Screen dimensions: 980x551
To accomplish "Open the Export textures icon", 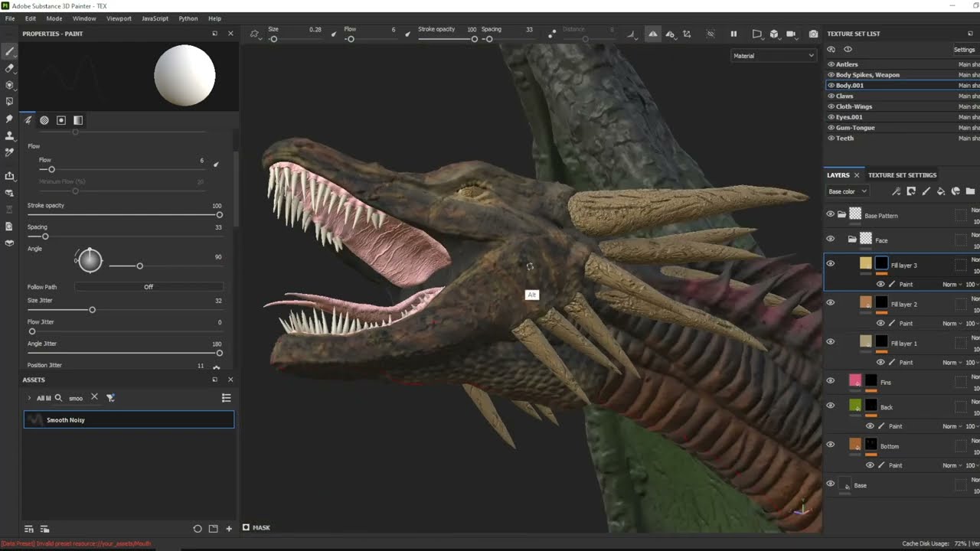I will [x=9, y=175].
